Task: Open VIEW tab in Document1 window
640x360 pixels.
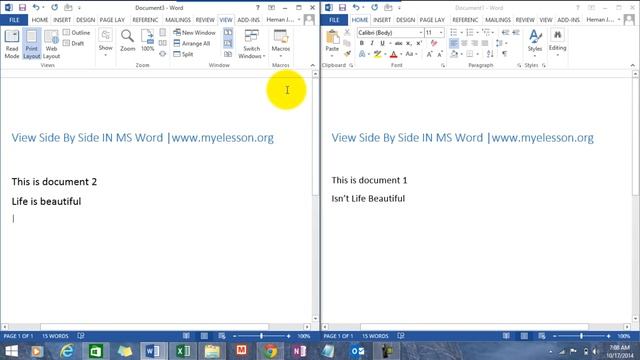Action: tap(546, 20)
